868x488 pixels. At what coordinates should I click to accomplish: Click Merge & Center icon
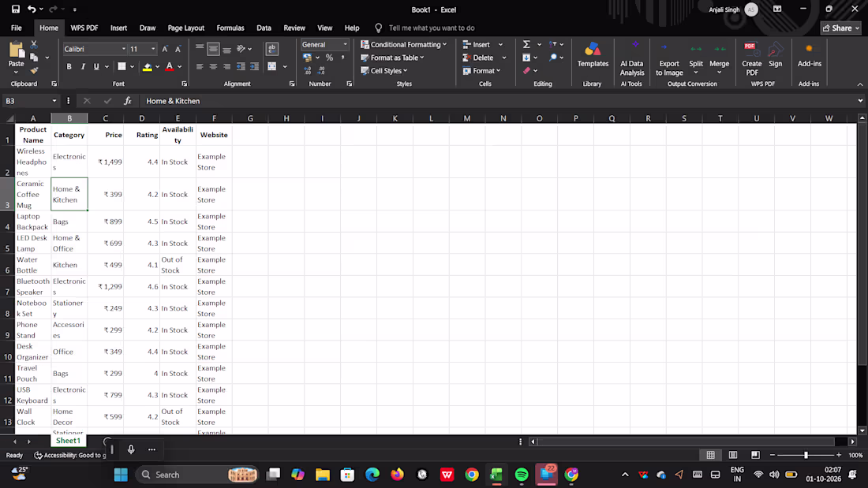click(x=271, y=66)
